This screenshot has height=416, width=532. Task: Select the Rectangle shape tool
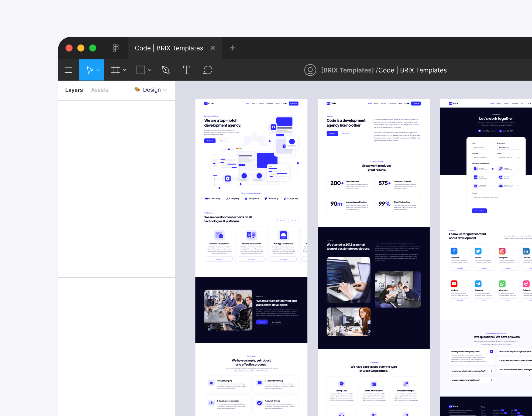pyautogui.click(x=141, y=70)
